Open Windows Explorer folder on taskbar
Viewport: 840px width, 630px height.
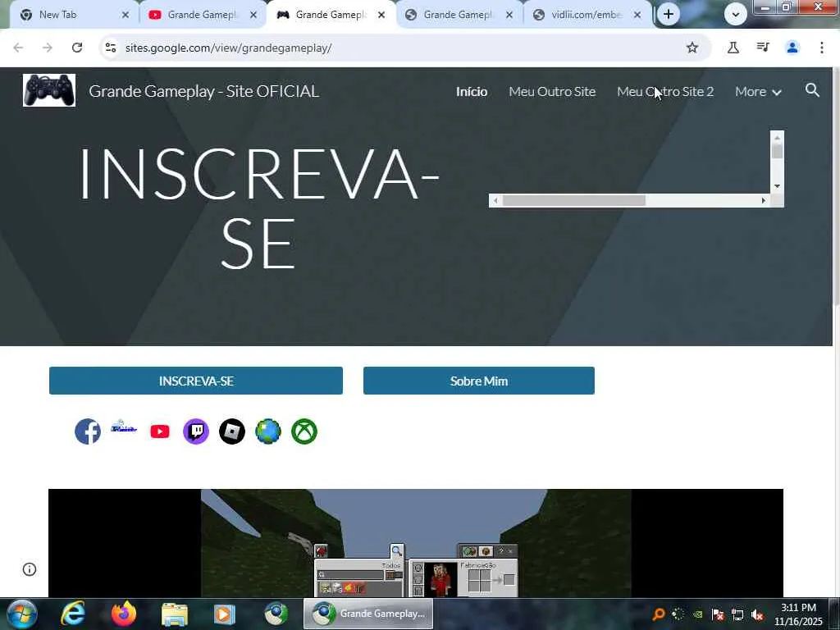coord(175,614)
